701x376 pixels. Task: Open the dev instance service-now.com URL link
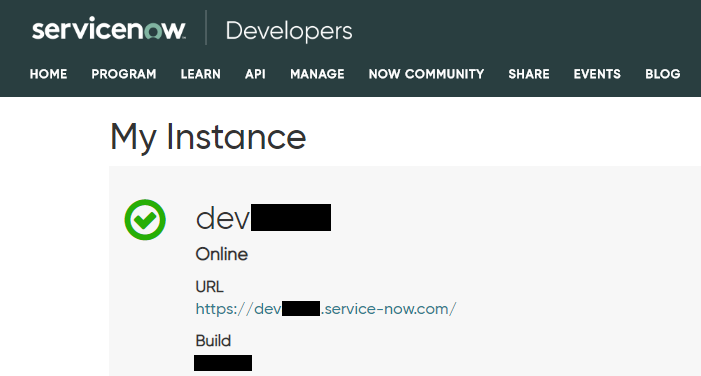pyautogui.click(x=326, y=309)
